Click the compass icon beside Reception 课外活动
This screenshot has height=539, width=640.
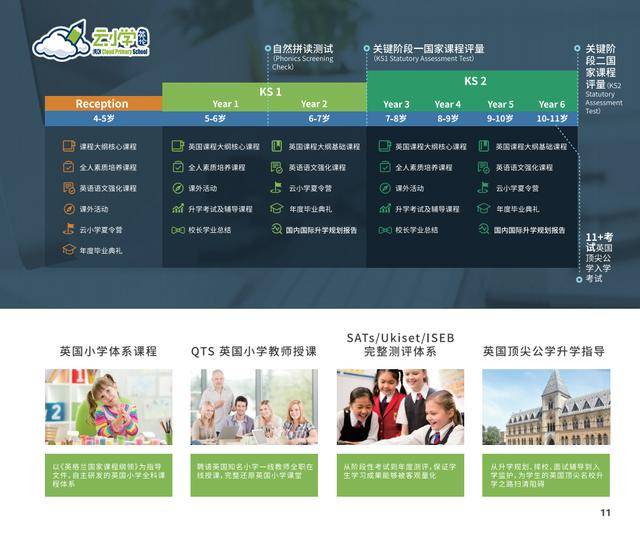click(x=69, y=209)
